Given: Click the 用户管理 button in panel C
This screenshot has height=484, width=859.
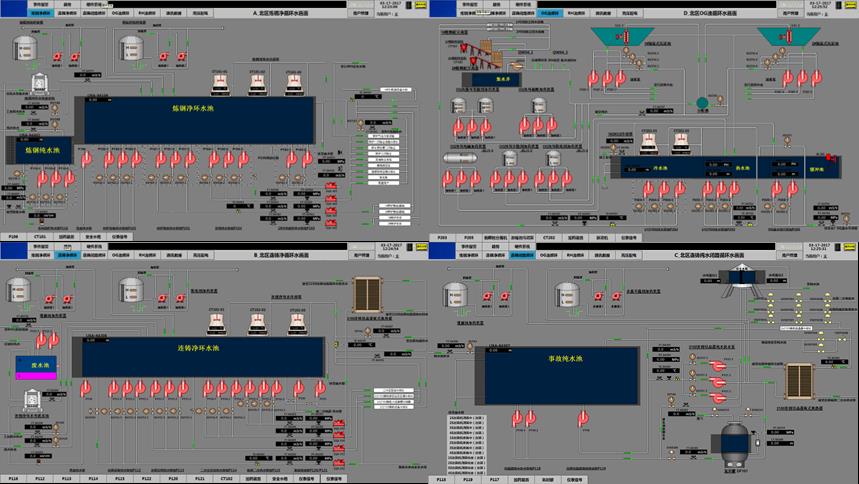Looking at the screenshot, I should (x=790, y=255).
